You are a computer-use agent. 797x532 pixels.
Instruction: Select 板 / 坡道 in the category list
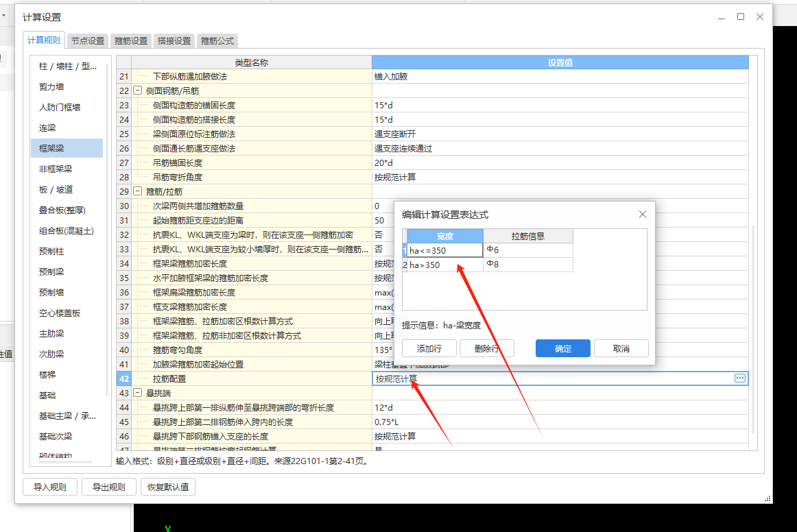click(x=67, y=189)
